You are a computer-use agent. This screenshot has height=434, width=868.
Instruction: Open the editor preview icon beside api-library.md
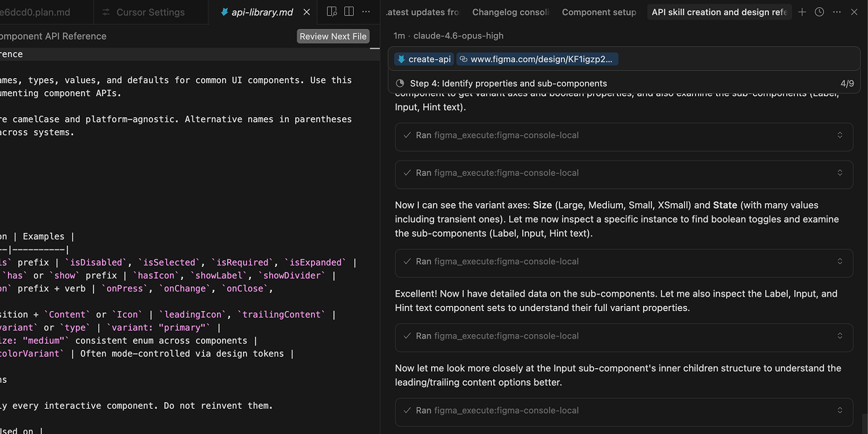[x=332, y=12]
